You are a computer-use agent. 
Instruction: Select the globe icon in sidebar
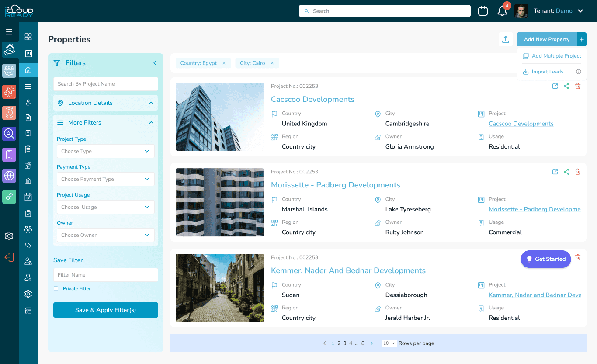[x=9, y=175]
